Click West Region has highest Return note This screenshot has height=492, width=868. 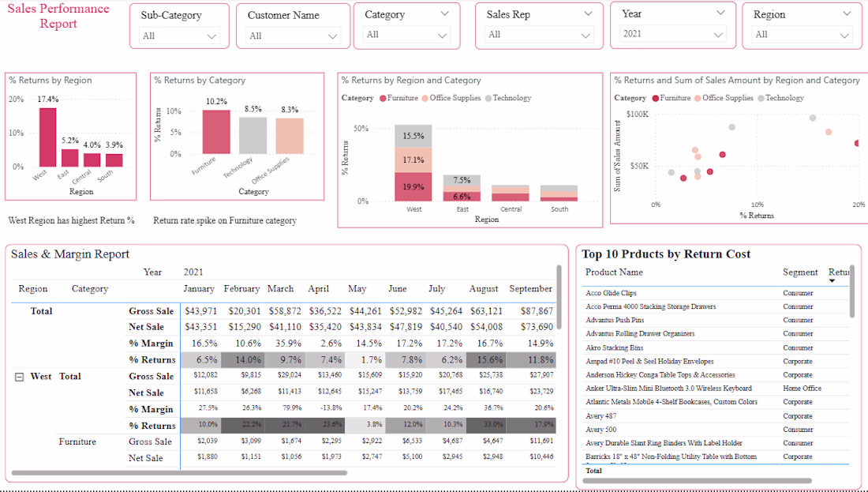[x=71, y=220]
